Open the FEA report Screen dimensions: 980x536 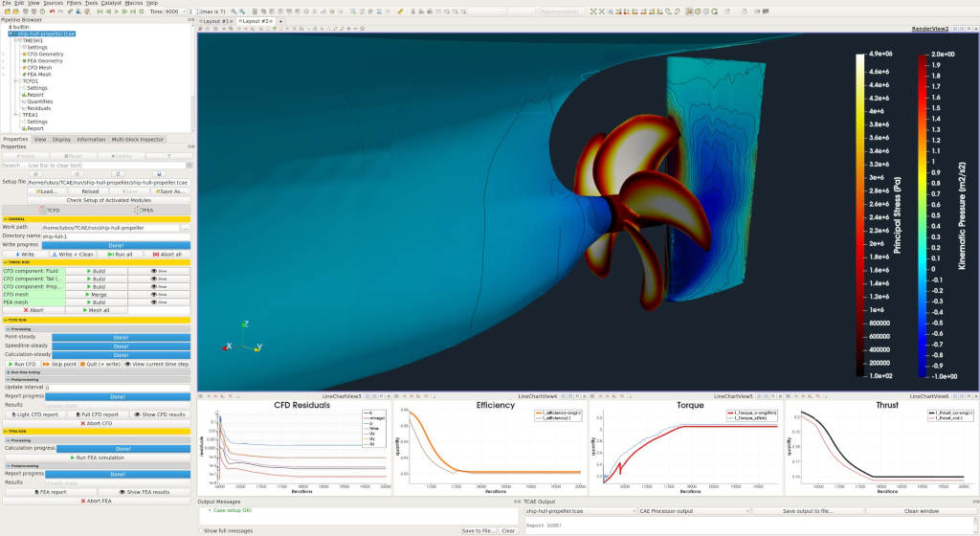click(50, 492)
